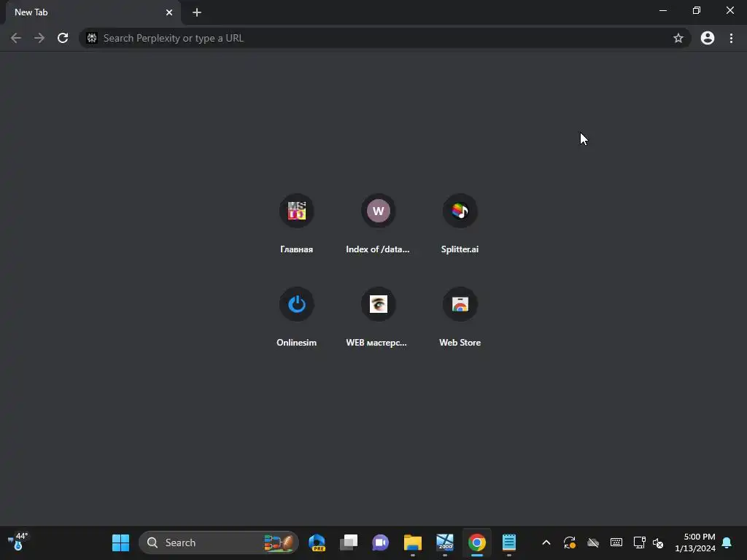Open the Onlinesim shortcut
This screenshot has height=560, width=747.
296,317
